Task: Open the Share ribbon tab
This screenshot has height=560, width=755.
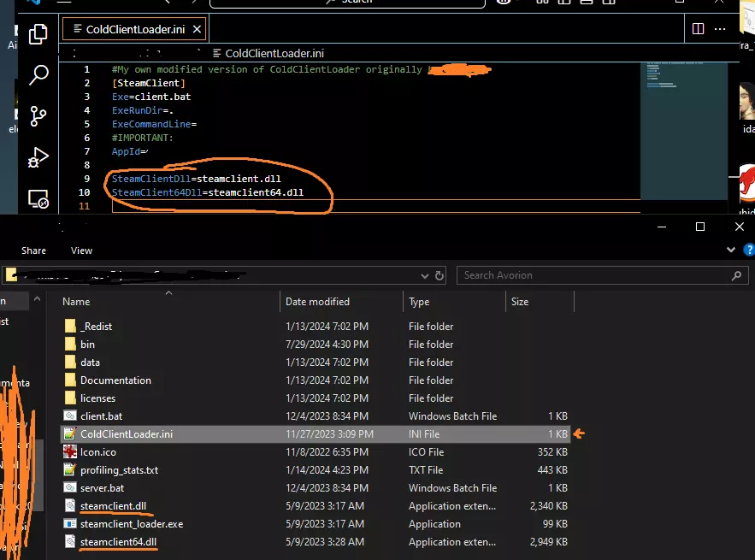Action: (x=33, y=251)
